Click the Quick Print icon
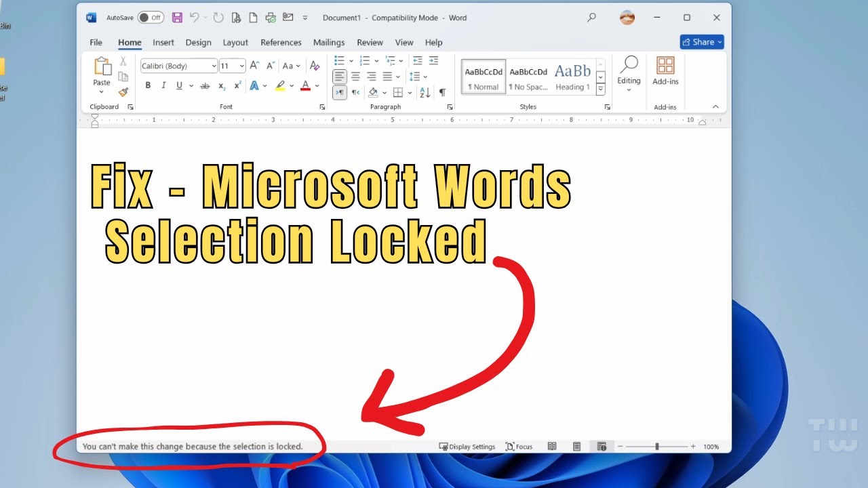The image size is (868, 488). click(271, 18)
